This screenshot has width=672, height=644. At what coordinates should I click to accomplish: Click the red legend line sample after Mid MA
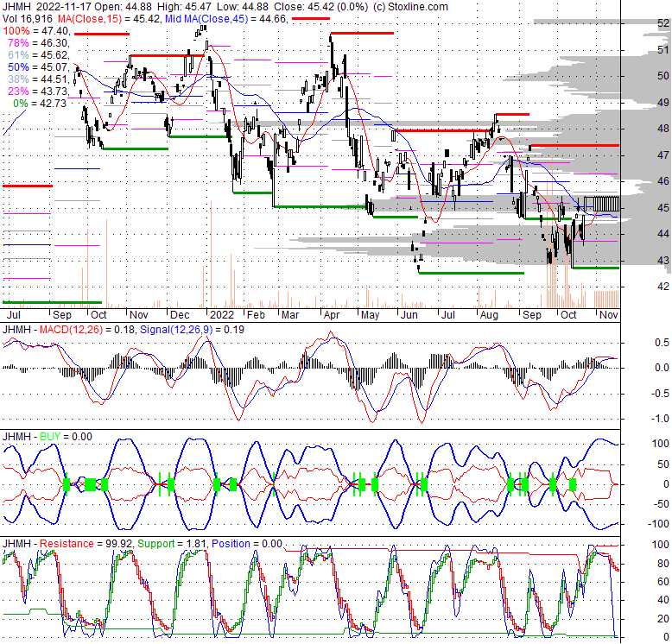click(x=311, y=19)
